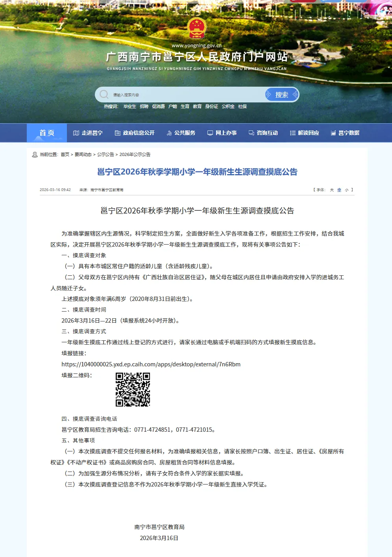Screen dimensions: 392x557
Task: Click the www.yongning.gov.cn text
Action: (197, 46)
